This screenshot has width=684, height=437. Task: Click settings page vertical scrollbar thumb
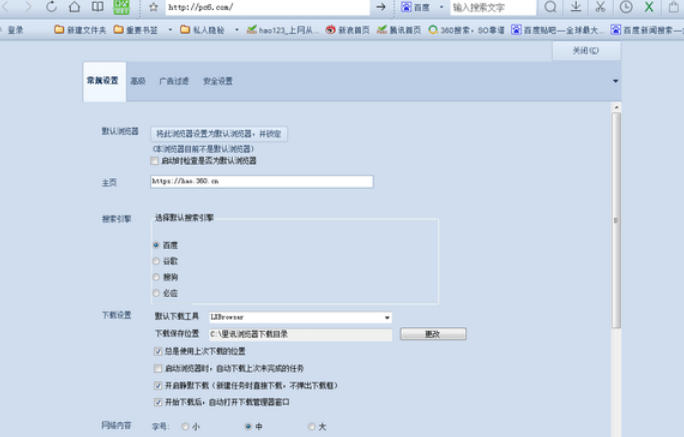[616, 220]
